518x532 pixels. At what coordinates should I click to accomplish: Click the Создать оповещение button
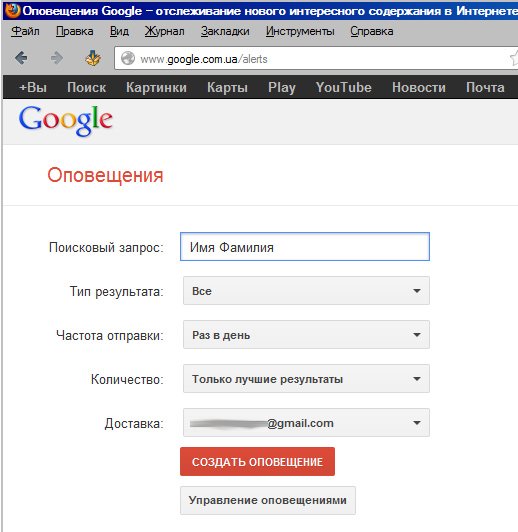point(257,461)
